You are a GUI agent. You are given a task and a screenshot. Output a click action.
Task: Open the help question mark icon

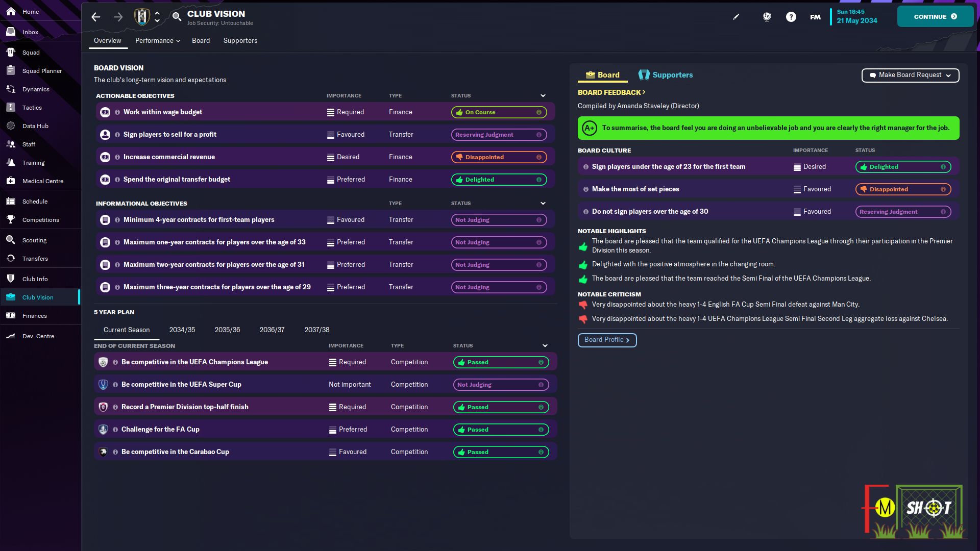[x=791, y=17]
